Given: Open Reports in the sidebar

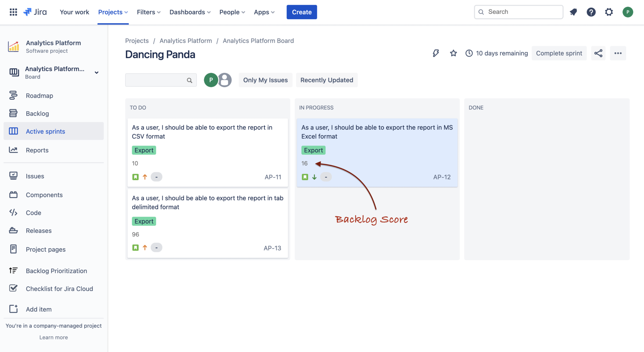Looking at the screenshot, I should [x=37, y=150].
